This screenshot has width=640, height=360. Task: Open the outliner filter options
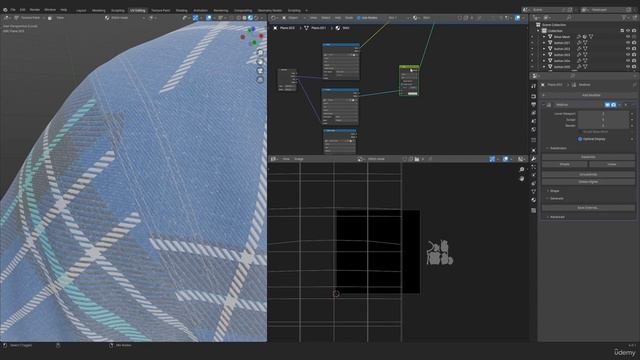pos(624,18)
